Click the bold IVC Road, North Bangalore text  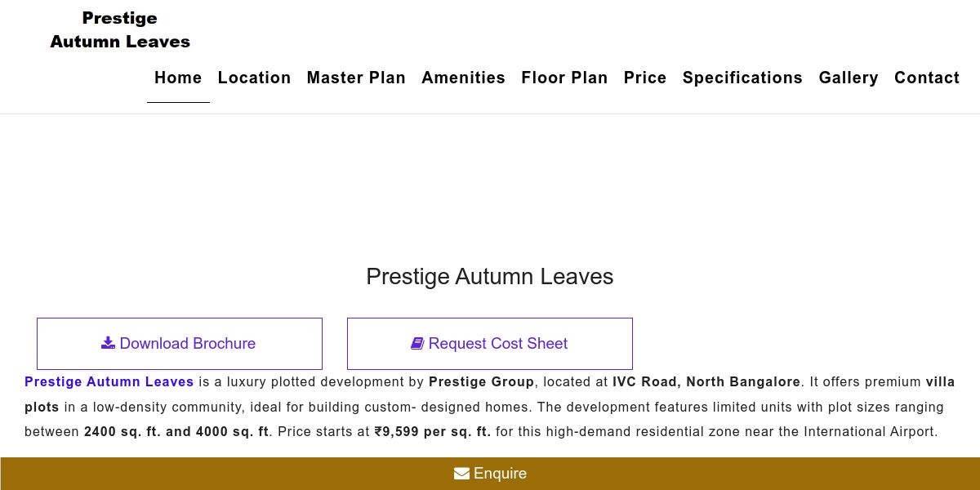coord(706,381)
